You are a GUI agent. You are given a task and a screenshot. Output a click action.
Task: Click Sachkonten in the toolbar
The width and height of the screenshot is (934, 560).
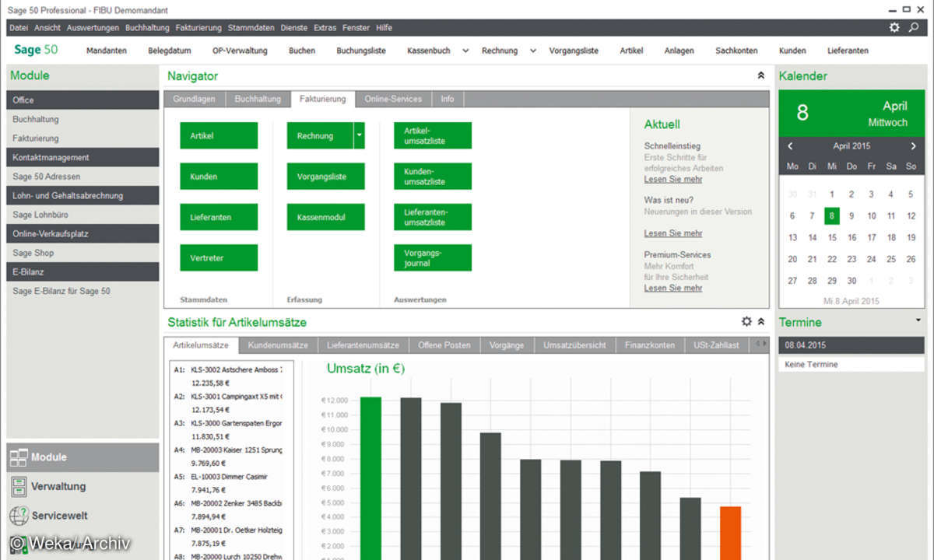point(736,51)
